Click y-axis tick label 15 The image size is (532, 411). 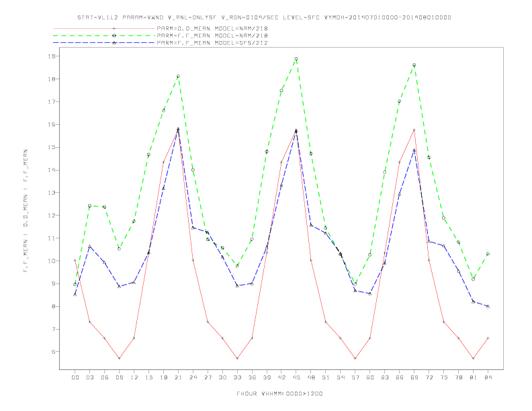coord(51,147)
